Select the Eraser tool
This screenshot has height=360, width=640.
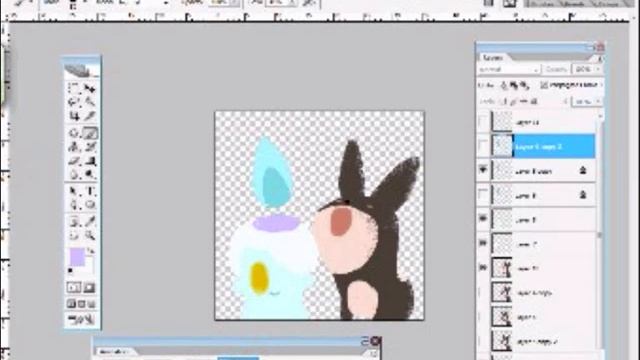click(x=74, y=161)
